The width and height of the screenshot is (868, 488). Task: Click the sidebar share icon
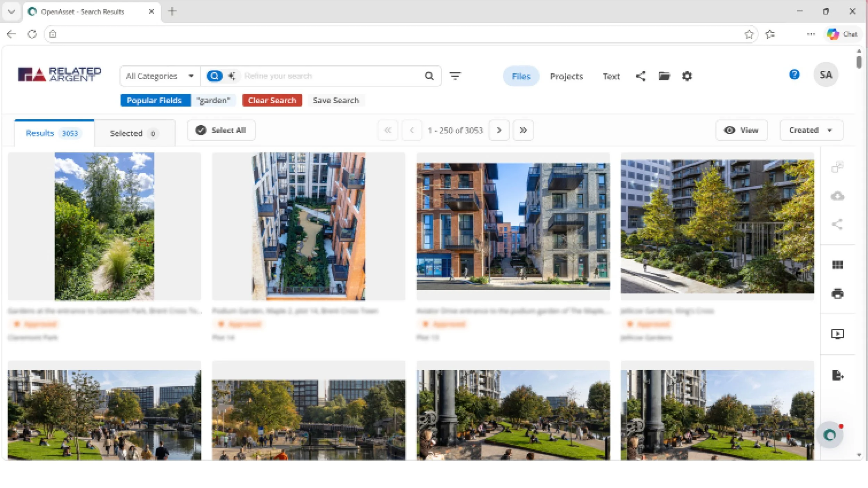click(837, 224)
